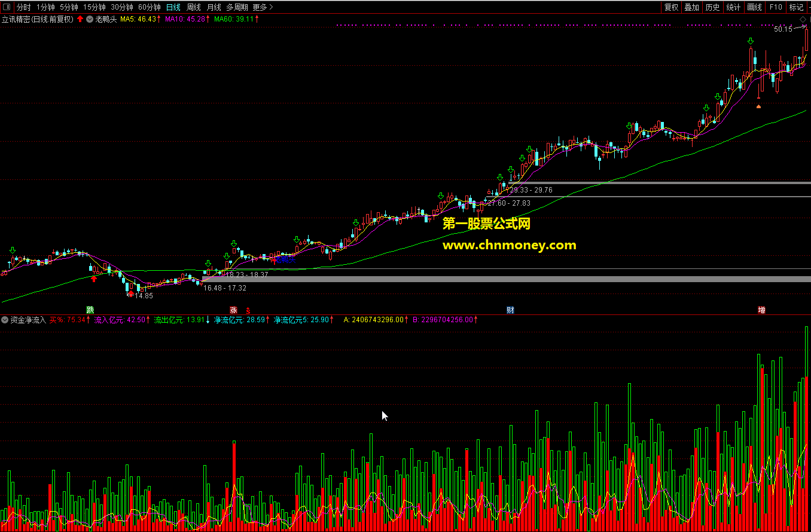Click the 财 financial event marker
Image resolution: width=811 pixels, height=532 pixels.
tap(510, 310)
